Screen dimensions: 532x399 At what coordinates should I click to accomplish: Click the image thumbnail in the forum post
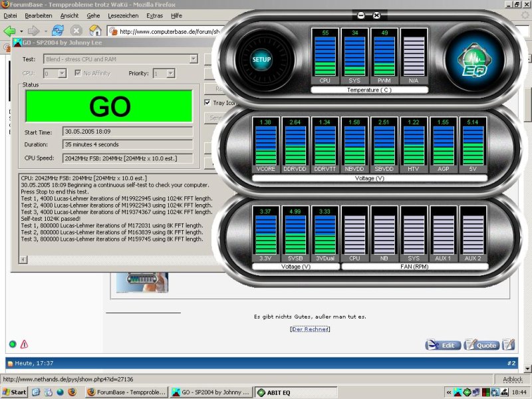click(x=142, y=282)
